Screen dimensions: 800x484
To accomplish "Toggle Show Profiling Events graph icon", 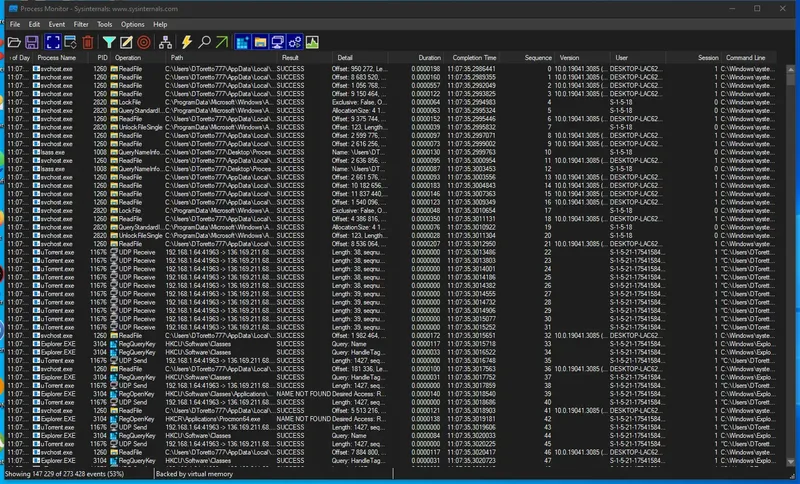I will [311, 42].
